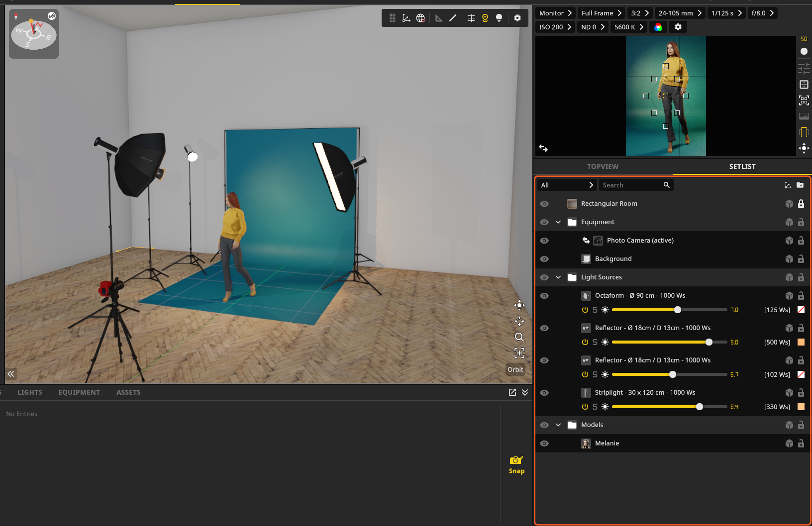Pop out the bottom panel into window
The height and width of the screenshot is (526, 812).
click(512, 392)
